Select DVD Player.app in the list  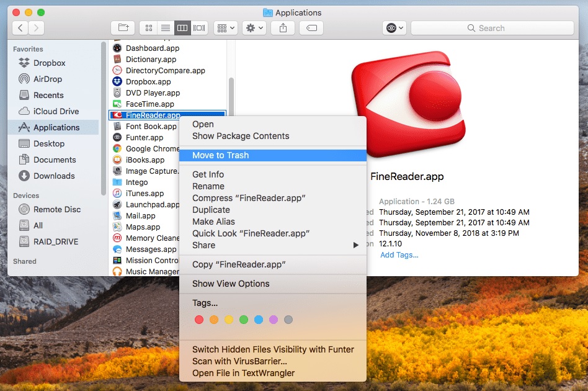153,93
